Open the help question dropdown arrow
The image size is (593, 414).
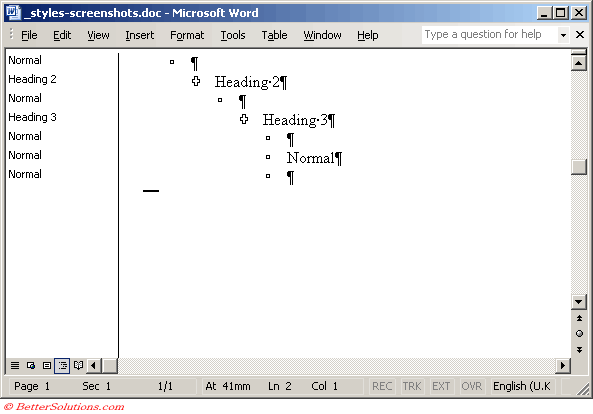click(x=564, y=35)
